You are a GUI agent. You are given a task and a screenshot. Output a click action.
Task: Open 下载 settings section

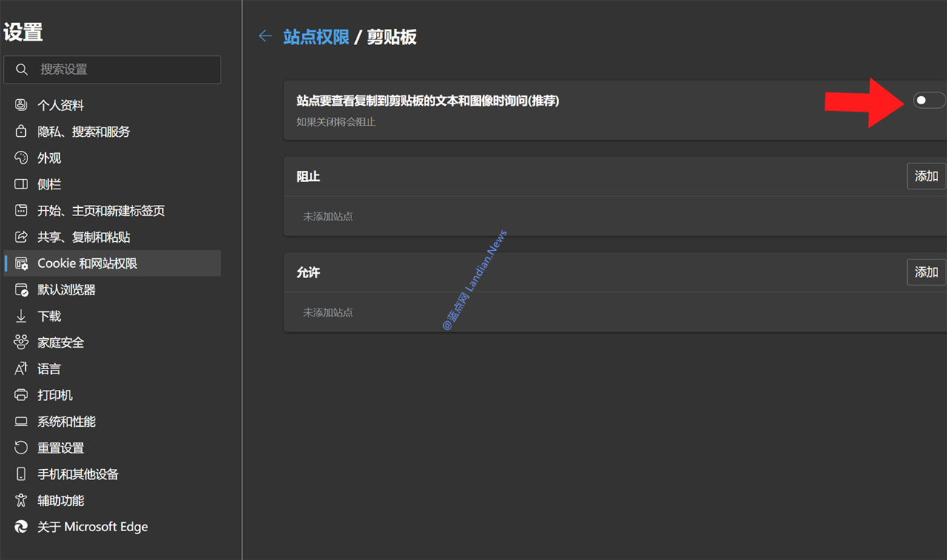pyautogui.click(x=112, y=316)
